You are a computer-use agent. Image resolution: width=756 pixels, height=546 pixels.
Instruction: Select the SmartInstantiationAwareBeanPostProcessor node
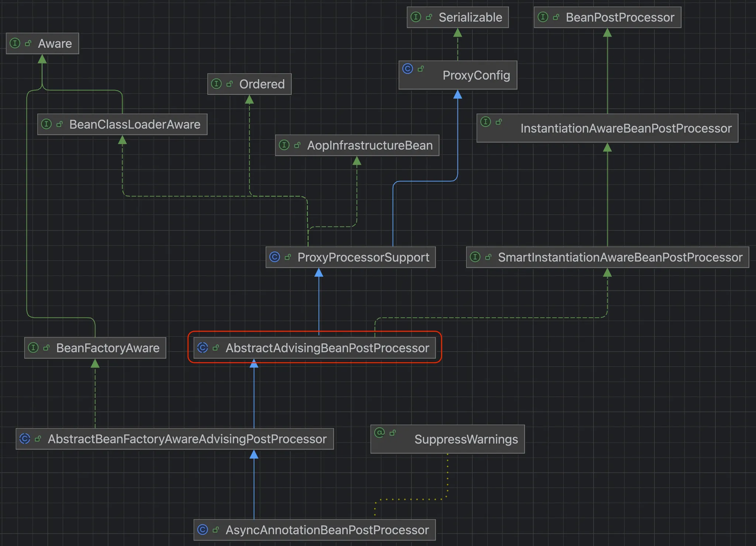tap(620, 257)
